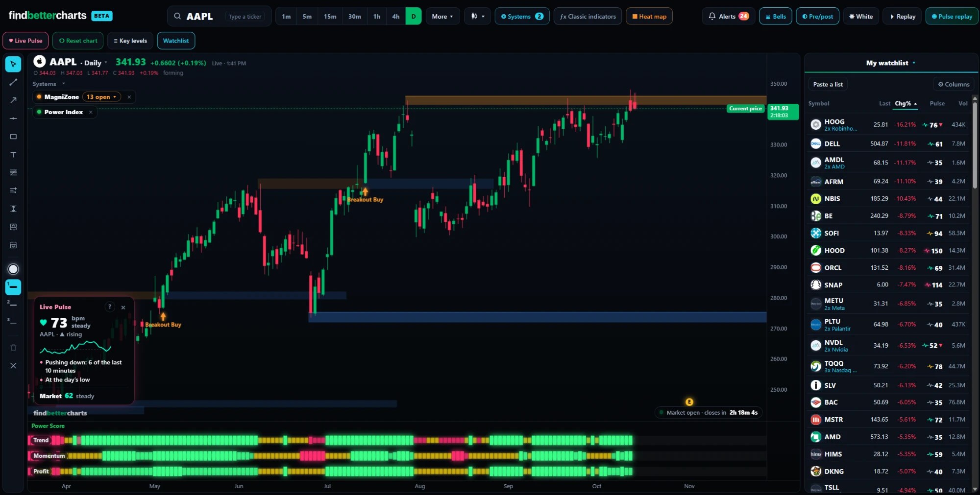The image size is (980, 495).
Task: Select the price range measure tool
Action: click(x=13, y=209)
